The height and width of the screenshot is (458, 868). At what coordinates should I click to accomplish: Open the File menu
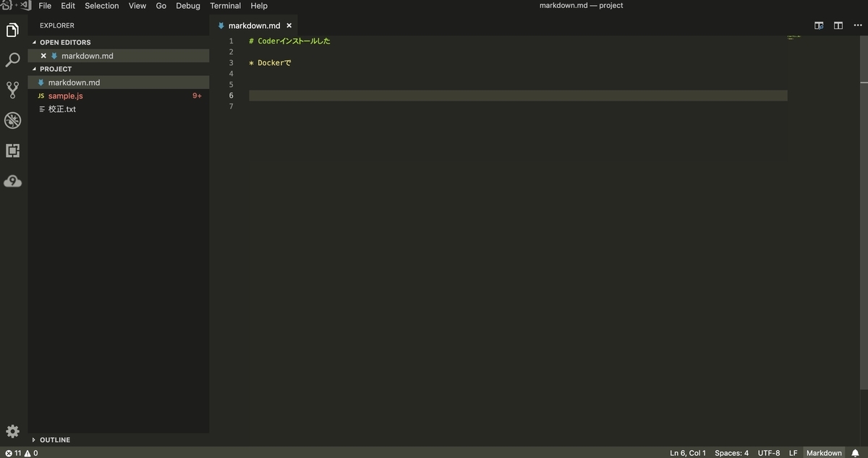click(45, 6)
